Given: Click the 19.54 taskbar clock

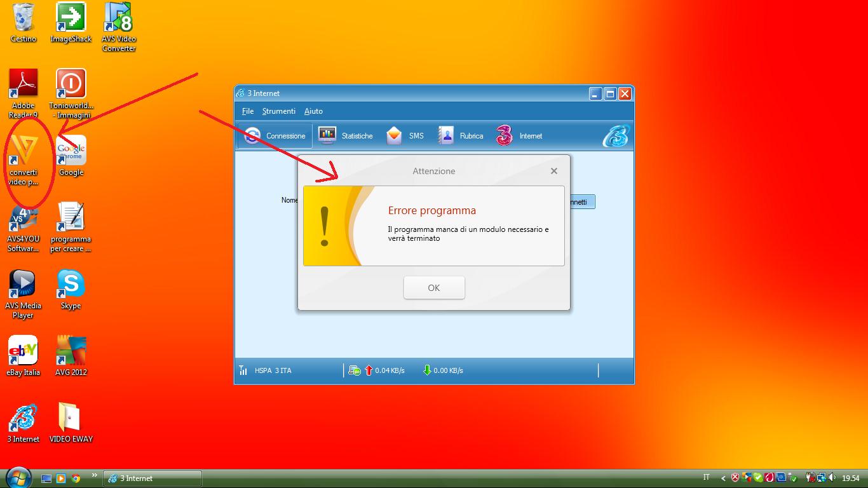Looking at the screenshot, I should tap(851, 478).
